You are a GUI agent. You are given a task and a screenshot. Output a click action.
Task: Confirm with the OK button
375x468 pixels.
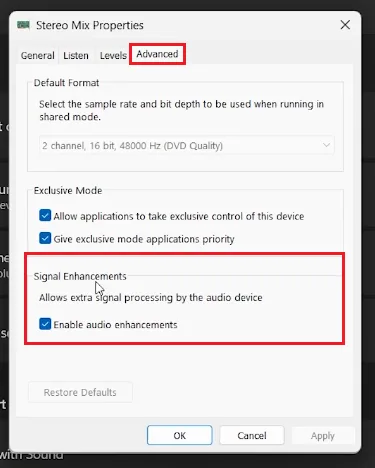click(x=180, y=435)
